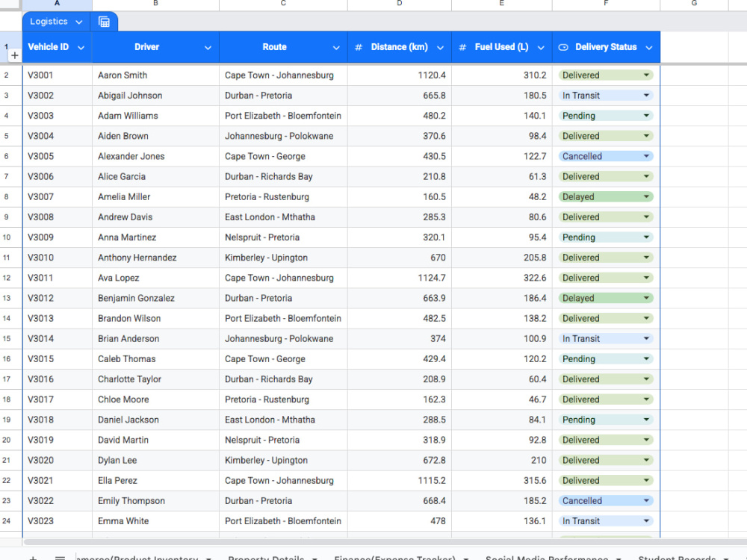747x560 pixels.
Task: Change the In Transit status of V3002
Action: coord(606,96)
